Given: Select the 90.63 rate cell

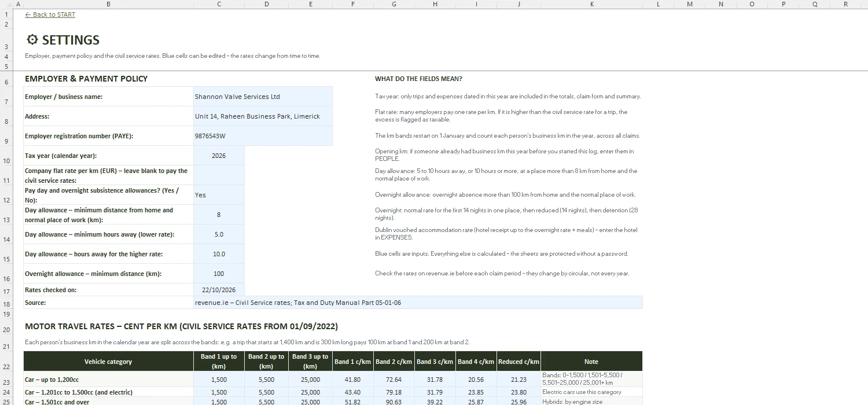Looking at the screenshot, I should (393, 402).
